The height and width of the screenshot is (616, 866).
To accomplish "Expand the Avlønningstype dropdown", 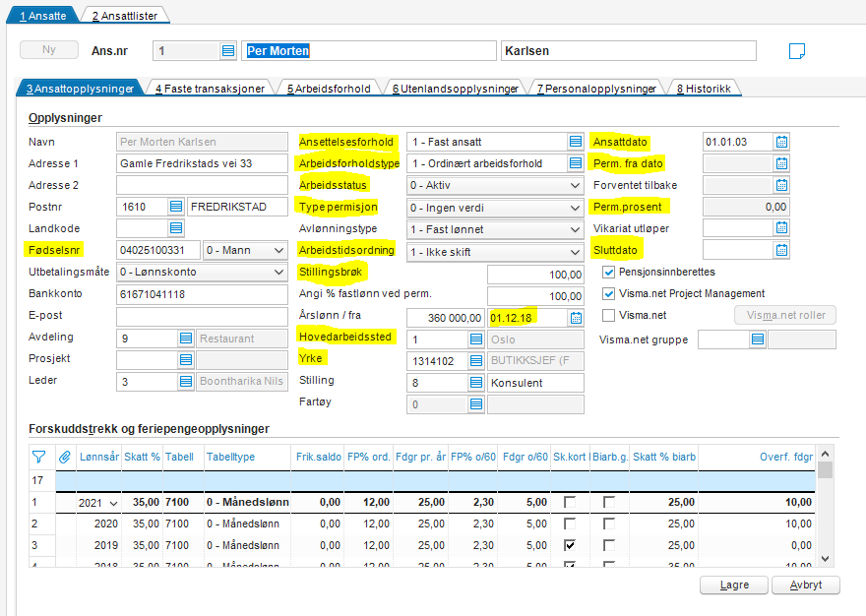I will point(495,229).
